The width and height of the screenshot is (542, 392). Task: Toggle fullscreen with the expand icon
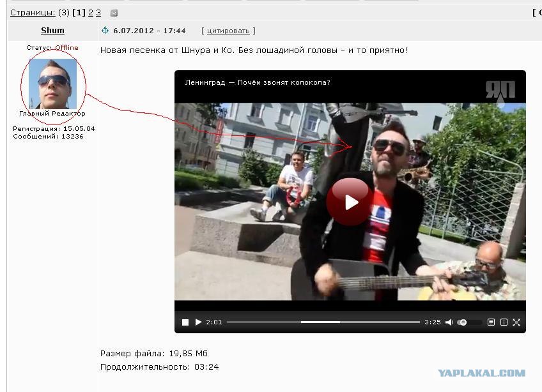coord(516,322)
